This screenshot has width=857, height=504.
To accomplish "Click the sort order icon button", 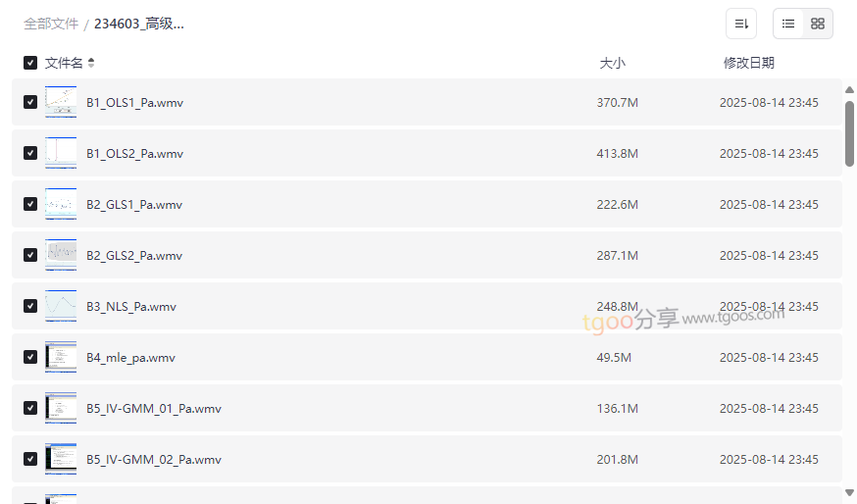I will (741, 24).
